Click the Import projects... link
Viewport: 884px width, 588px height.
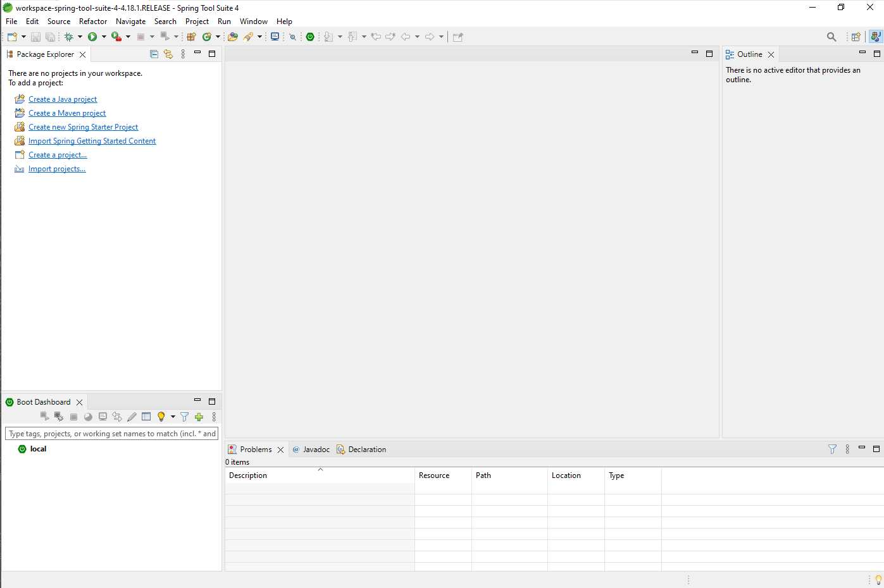(57, 169)
